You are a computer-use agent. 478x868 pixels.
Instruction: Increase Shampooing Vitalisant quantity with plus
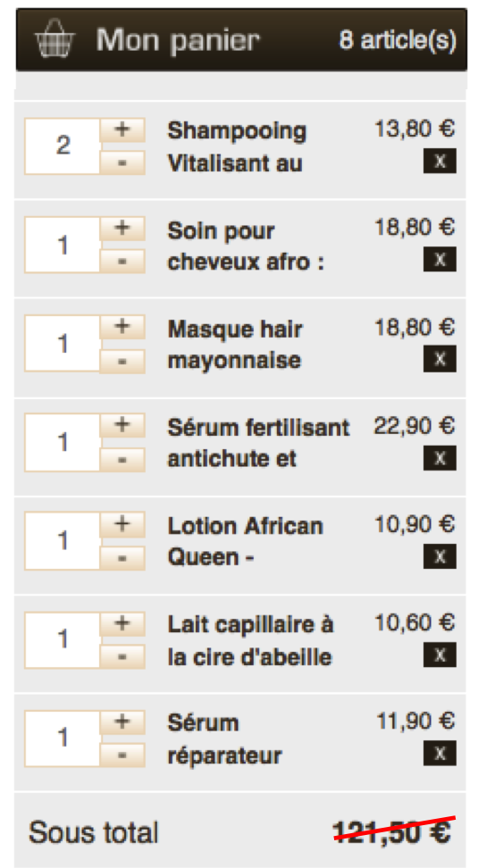pos(122,130)
